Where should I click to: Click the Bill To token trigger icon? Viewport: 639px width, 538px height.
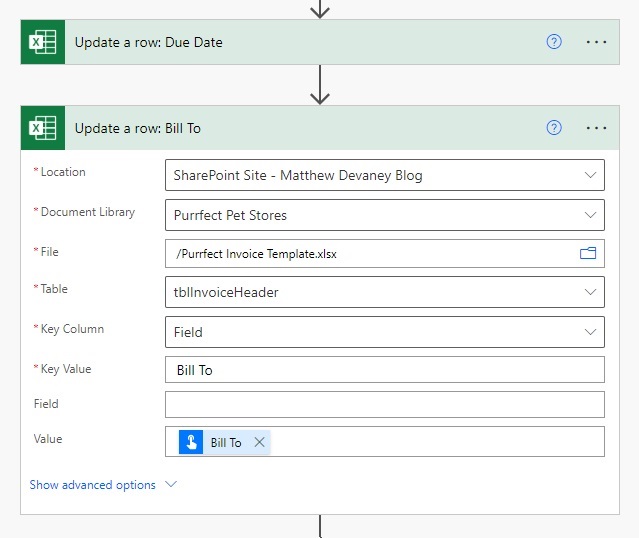coord(191,442)
